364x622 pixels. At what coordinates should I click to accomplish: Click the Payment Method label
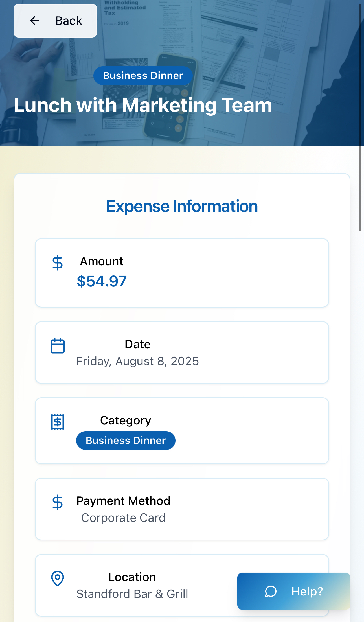tap(123, 501)
